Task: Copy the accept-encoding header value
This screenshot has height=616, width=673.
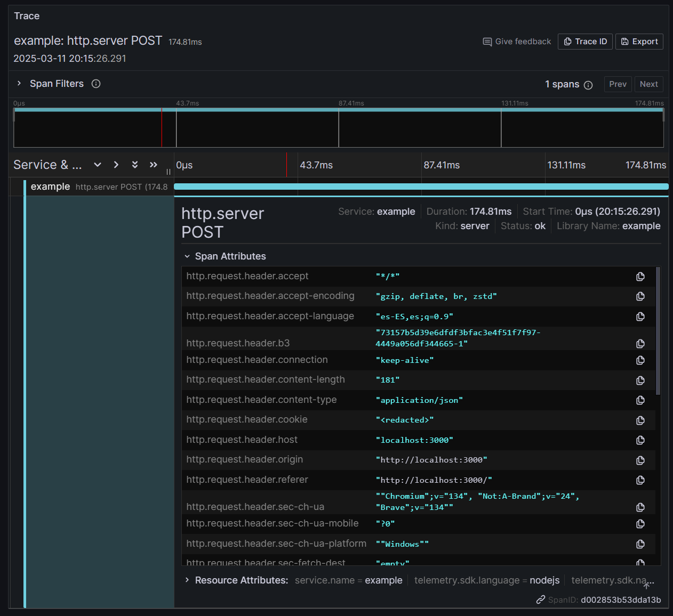Action: click(x=640, y=296)
